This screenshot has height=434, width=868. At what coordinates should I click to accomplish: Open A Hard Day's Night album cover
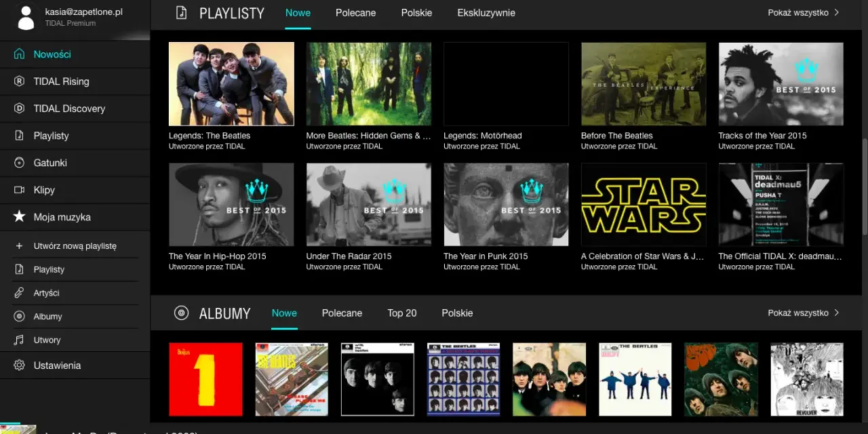coord(463,379)
